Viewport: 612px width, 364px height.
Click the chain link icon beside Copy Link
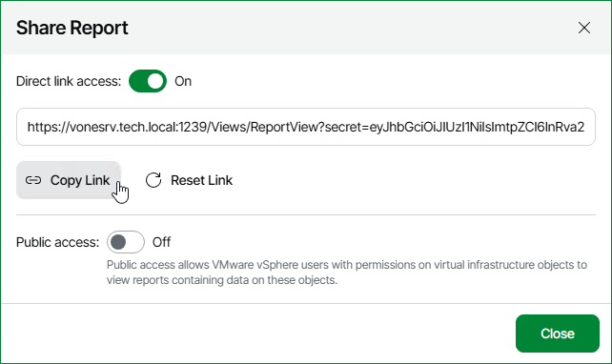click(x=33, y=180)
